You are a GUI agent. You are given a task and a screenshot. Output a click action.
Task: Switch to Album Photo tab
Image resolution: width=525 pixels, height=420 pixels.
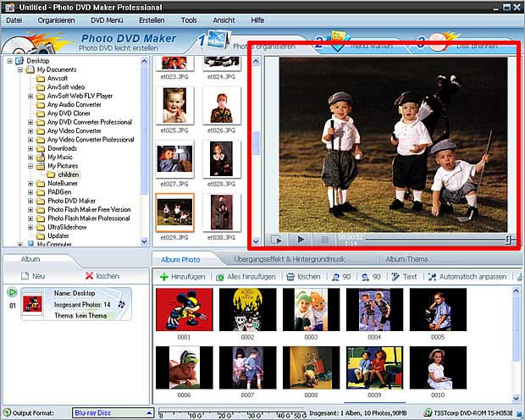tap(181, 260)
